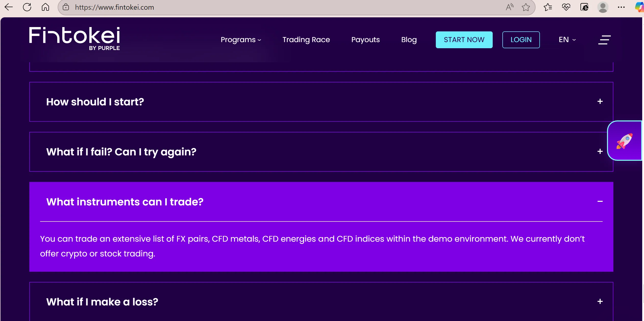Click the Internet Explorer mode icon
This screenshot has width=644, height=321.
tap(584, 7)
